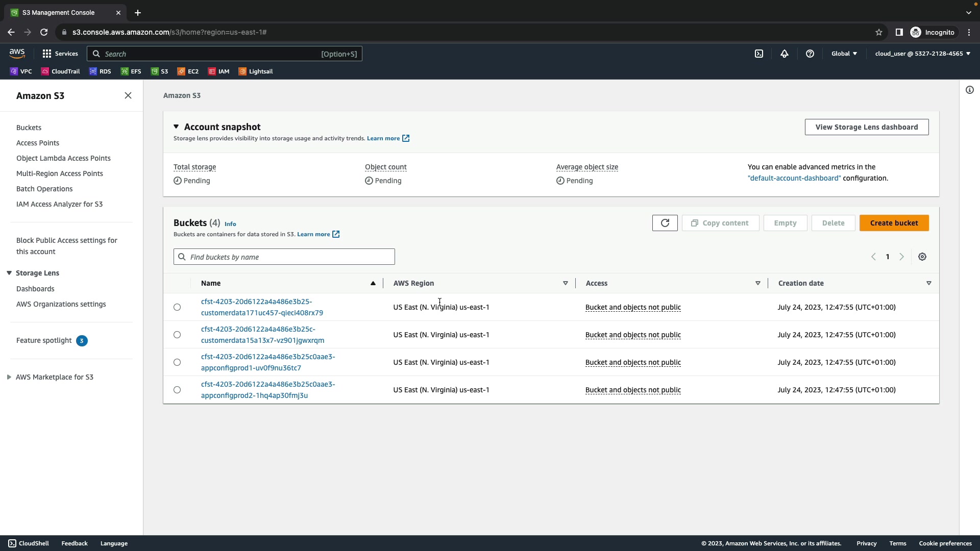Screen dimensions: 980x551
Task: Refresh the buckets list
Action: 665,223
